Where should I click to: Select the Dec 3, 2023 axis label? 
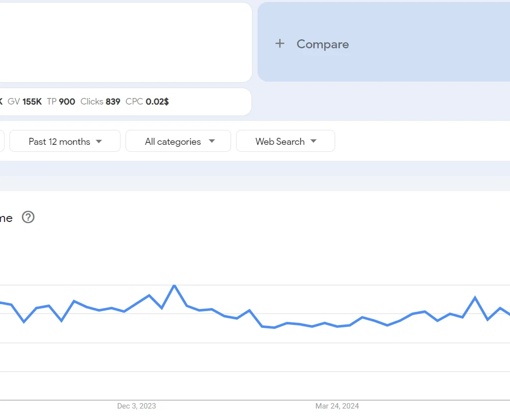136,406
